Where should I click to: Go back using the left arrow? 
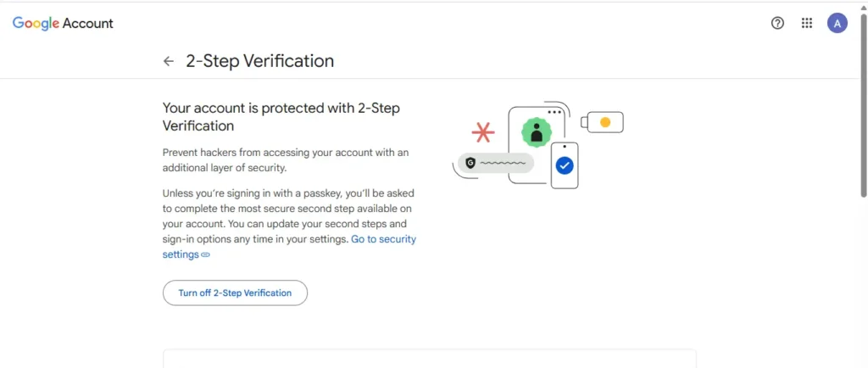pyautogui.click(x=169, y=61)
